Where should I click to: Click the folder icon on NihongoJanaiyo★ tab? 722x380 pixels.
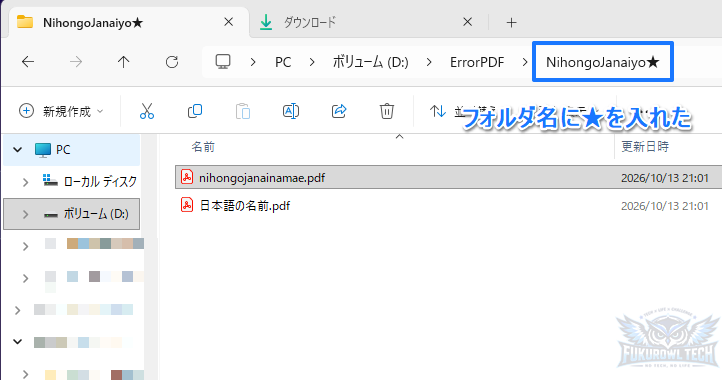[25, 22]
